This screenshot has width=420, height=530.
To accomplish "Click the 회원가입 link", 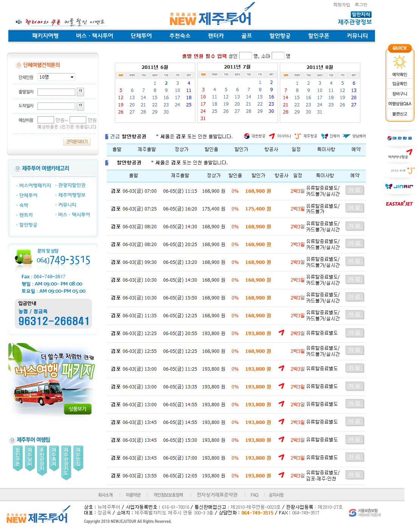I will tap(342, 5).
